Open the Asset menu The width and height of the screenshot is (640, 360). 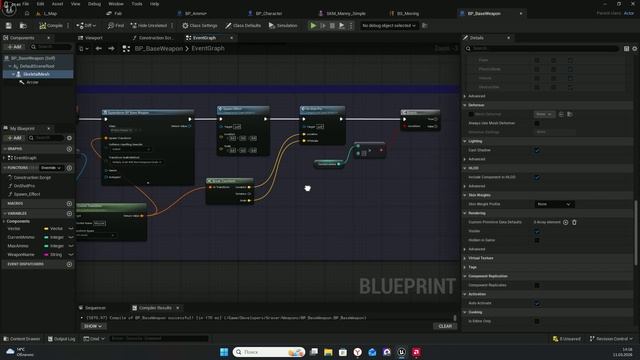(57, 4)
